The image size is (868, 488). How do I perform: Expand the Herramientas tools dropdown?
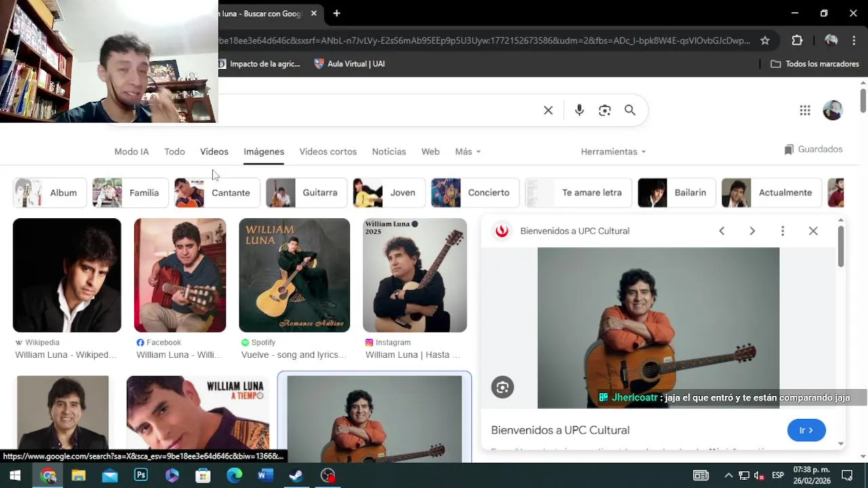[x=613, y=152]
